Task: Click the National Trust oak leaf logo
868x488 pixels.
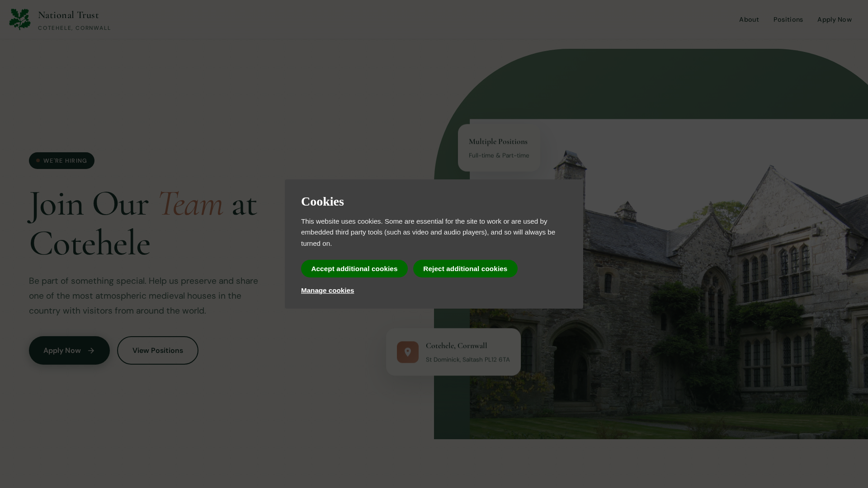Action: tap(20, 19)
